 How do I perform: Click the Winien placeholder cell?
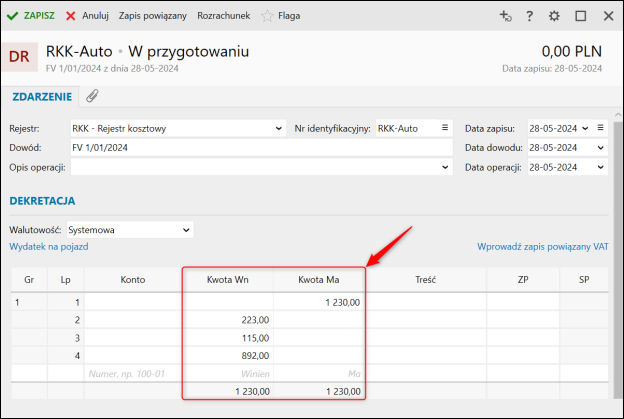228,374
